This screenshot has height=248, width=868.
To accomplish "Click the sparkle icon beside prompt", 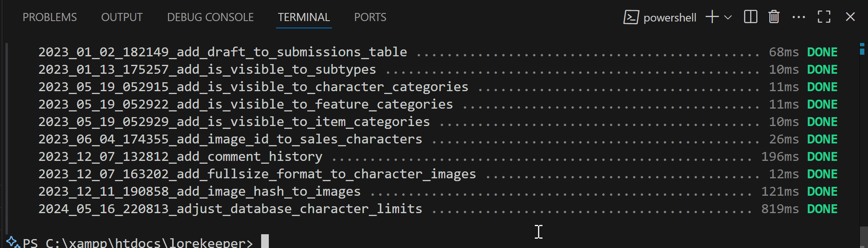I will click(x=13, y=242).
